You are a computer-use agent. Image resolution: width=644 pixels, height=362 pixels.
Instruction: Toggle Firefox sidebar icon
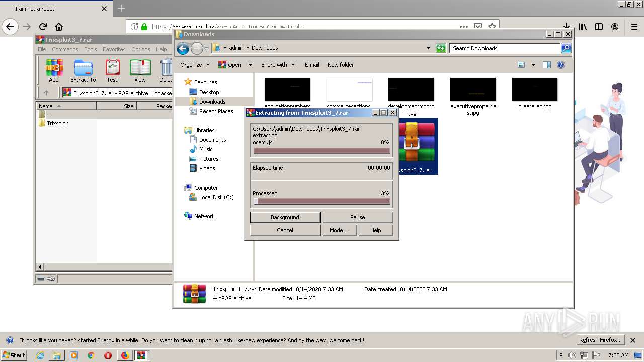599,27
